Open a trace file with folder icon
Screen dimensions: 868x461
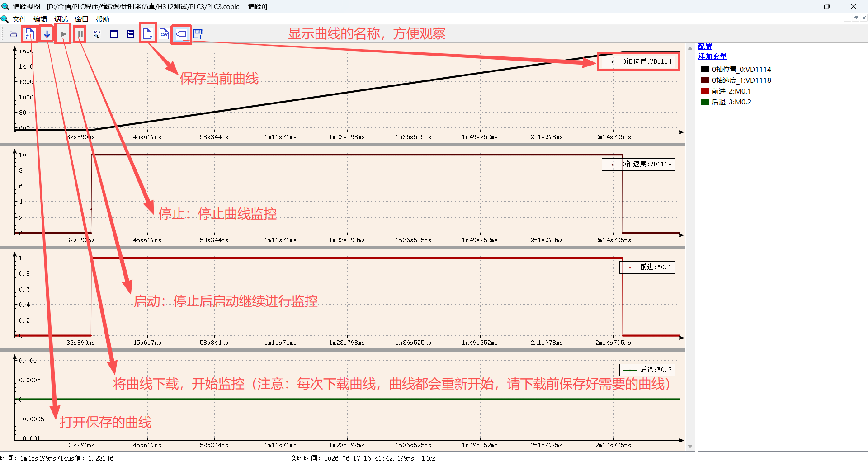coord(13,34)
